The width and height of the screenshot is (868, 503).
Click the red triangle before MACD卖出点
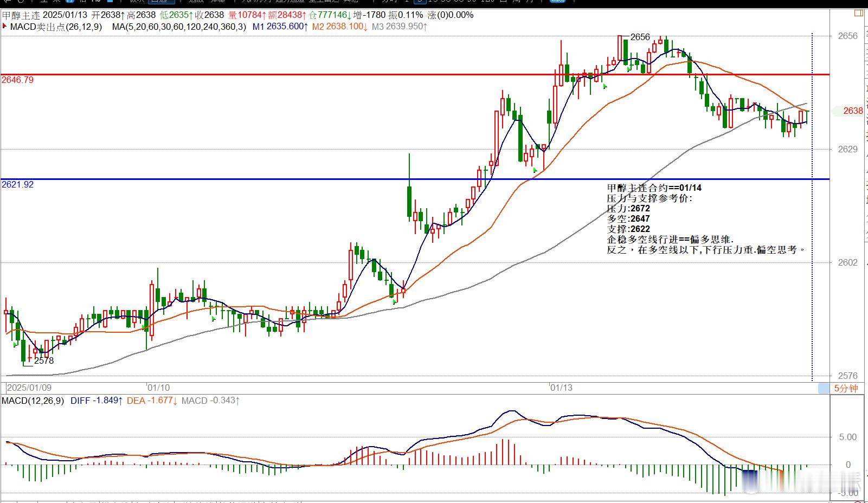(x=5, y=25)
